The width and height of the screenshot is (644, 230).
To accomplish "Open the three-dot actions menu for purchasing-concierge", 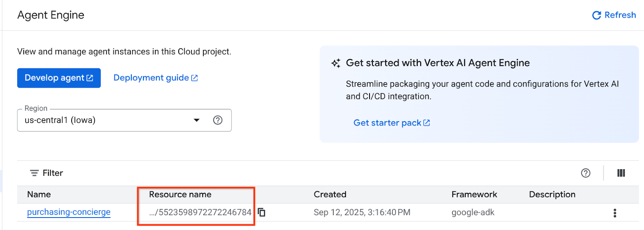I will pos(615,213).
